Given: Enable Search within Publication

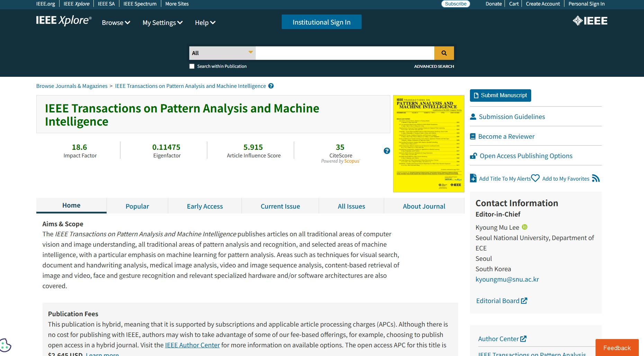Looking at the screenshot, I should (x=191, y=66).
